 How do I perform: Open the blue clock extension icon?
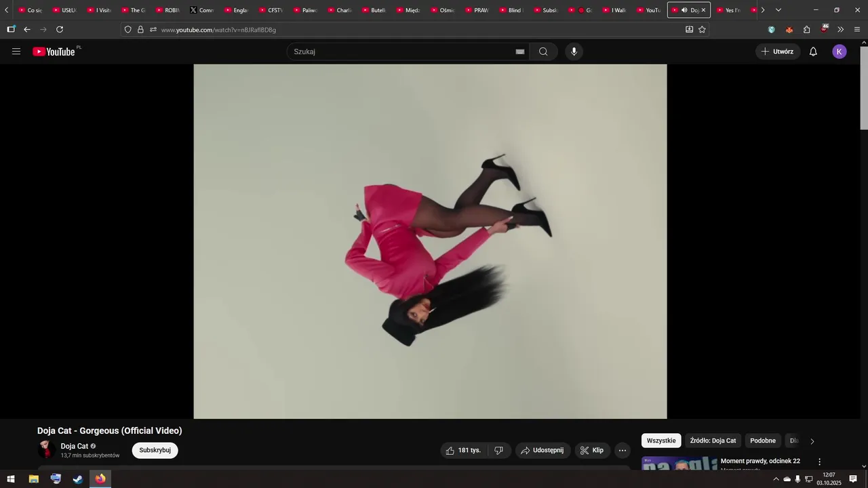(x=772, y=29)
